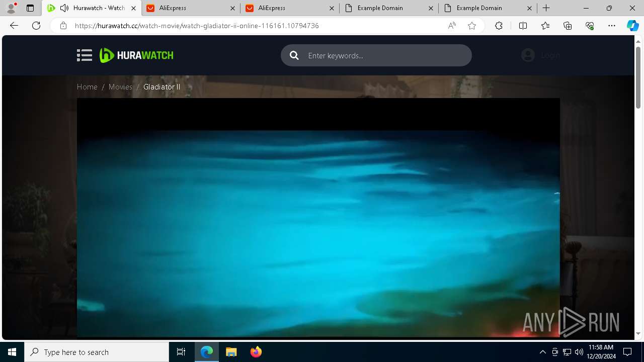
Task: Open the Extensions puzzle icon
Action: pos(499,26)
